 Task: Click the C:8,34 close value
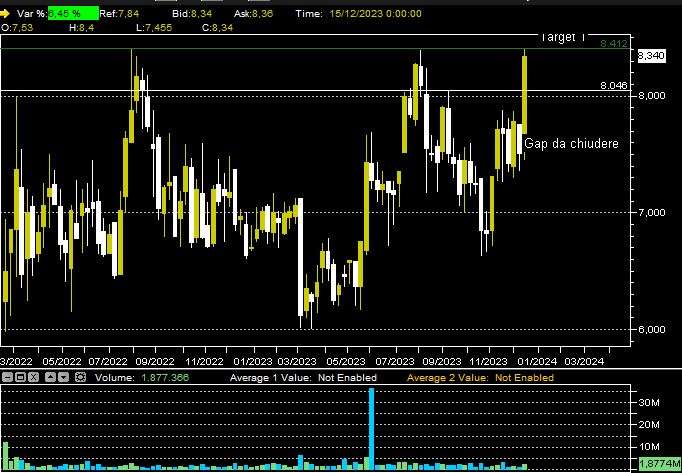pos(217,27)
